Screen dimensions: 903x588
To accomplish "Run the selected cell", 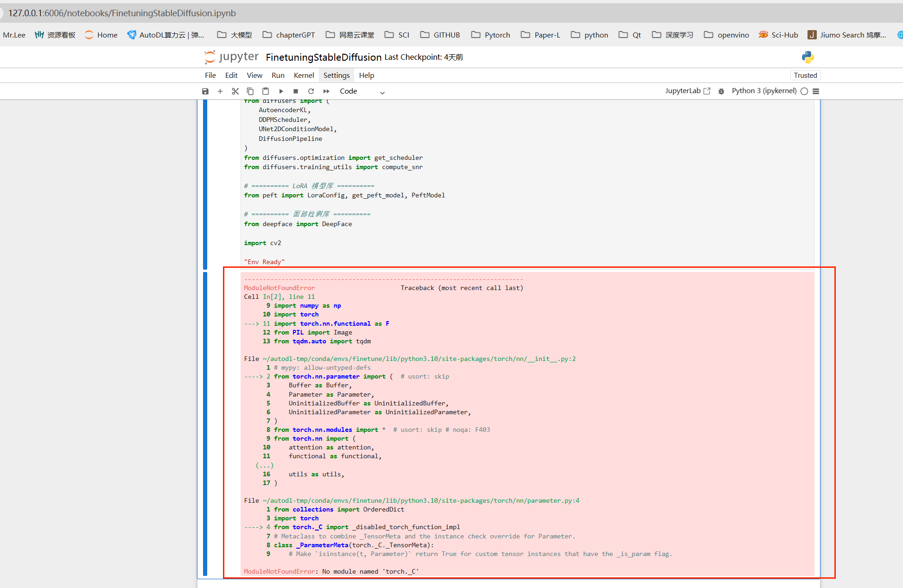I will click(281, 91).
